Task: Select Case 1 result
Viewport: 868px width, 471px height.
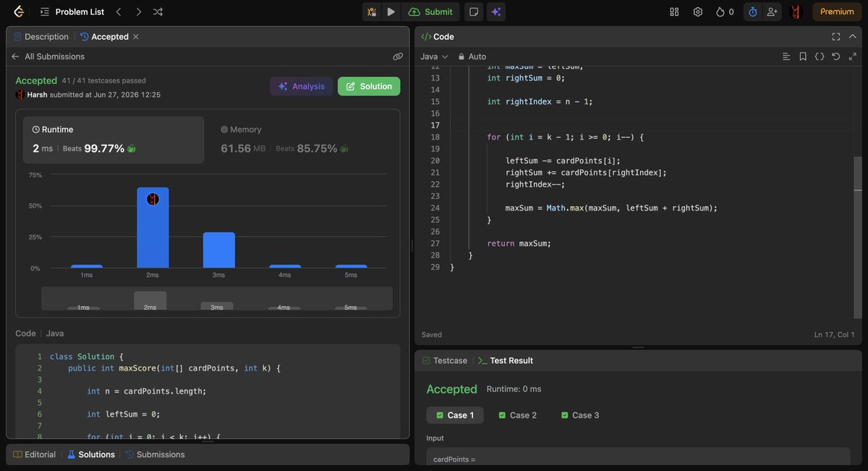Action: click(x=455, y=415)
